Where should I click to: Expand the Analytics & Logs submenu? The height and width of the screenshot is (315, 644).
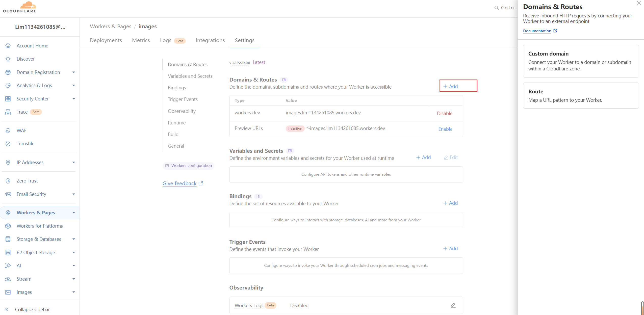coord(74,85)
